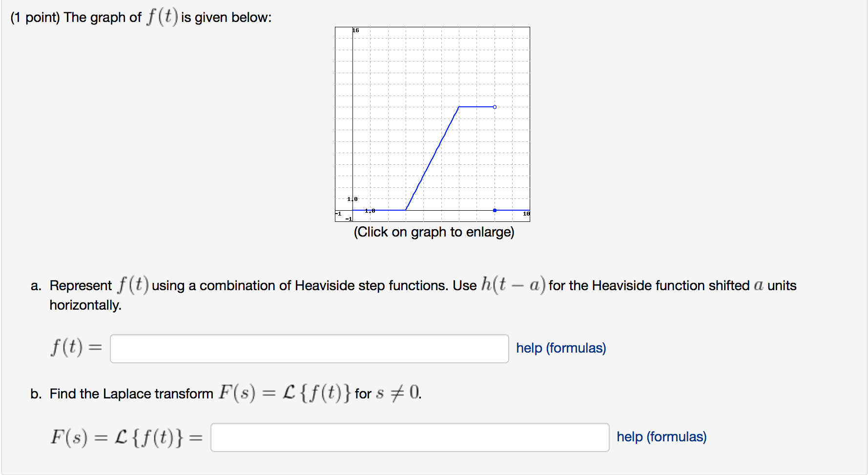Select the '(Click on graph to enlarge)' caption
Image resolution: width=868 pixels, height=475 pixels.
click(434, 233)
